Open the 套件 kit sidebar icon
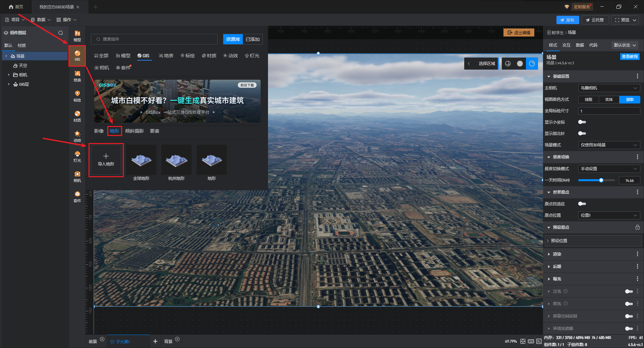 click(x=77, y=196)
